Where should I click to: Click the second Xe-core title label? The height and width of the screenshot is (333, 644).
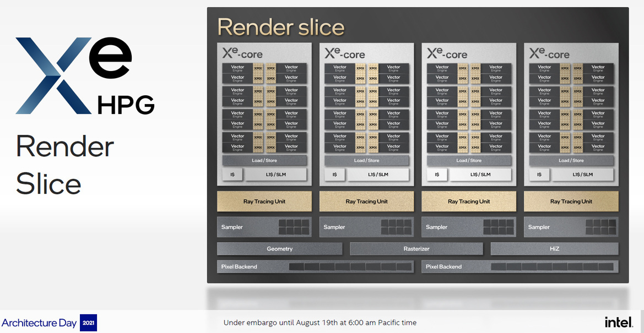coord(345,53)
